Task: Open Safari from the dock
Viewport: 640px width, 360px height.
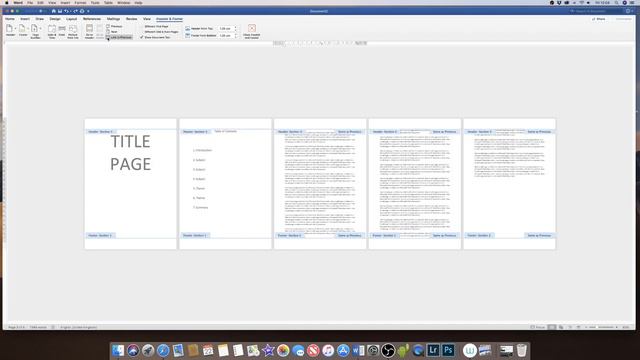Action: [163, 350]
